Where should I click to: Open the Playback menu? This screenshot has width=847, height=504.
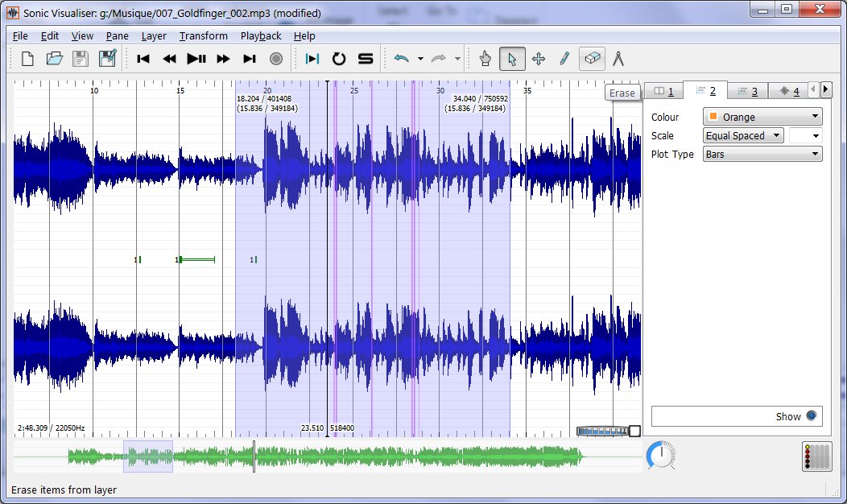261,35
